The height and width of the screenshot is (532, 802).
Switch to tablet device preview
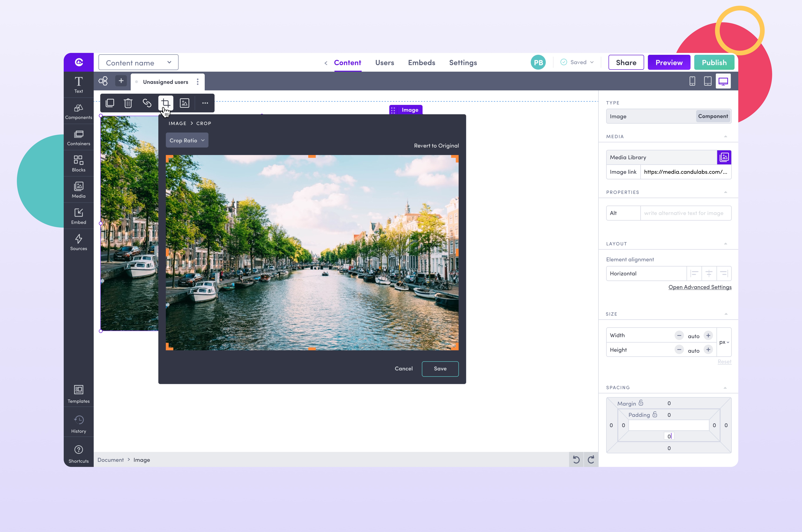(708, 81)
